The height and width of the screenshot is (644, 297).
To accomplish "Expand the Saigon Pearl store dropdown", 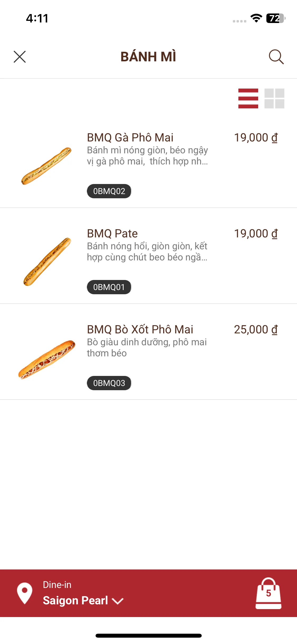I will click(75, 600).
